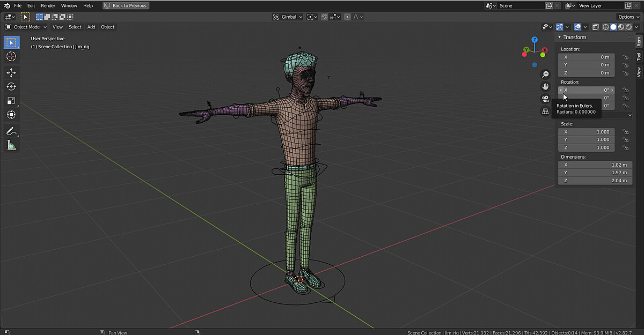Click the camera view icon

coord(545,98)
